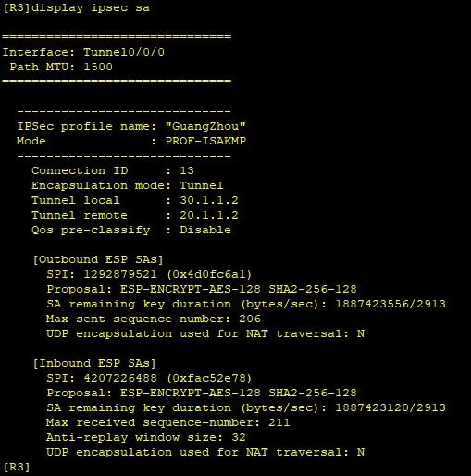Click the Mode PROF-ISAKMP value

tap(205, 141)
